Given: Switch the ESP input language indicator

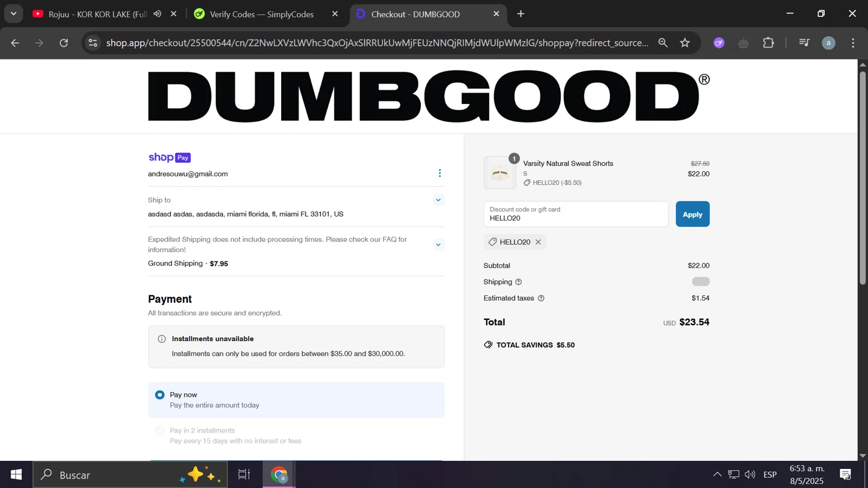Looking at the screenshot, I should [x=770, y=475].
